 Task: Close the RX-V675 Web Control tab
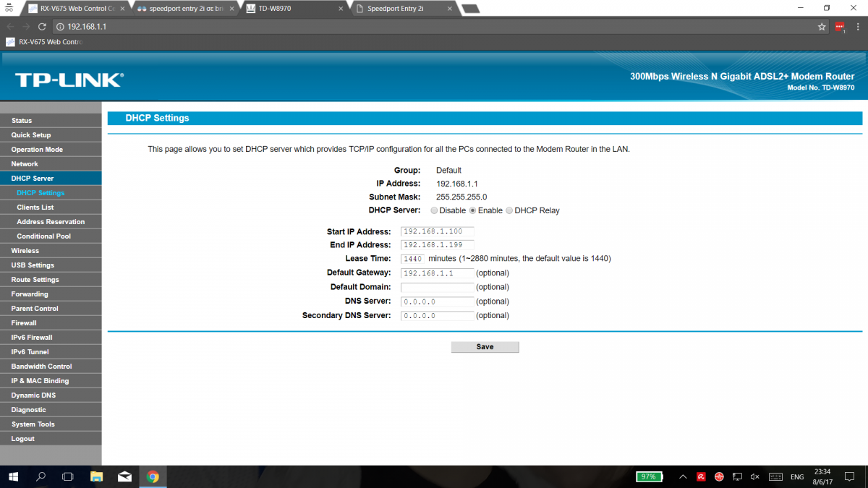click(121, 9)
